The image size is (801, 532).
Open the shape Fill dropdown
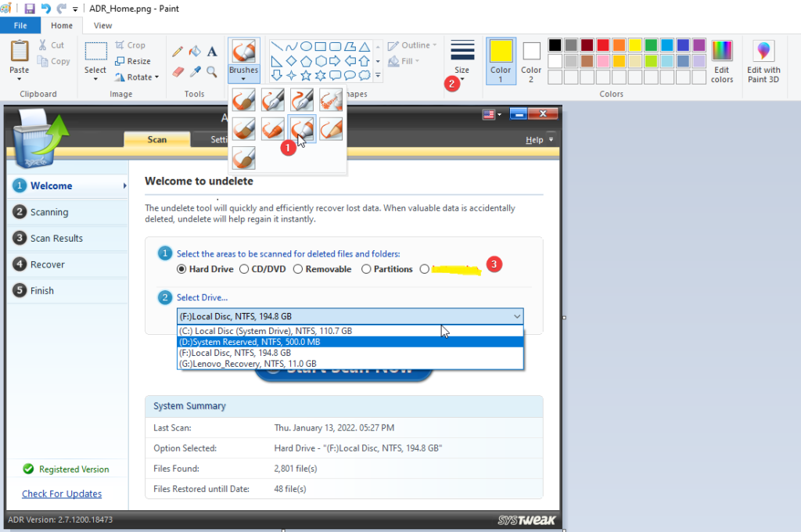404,61
